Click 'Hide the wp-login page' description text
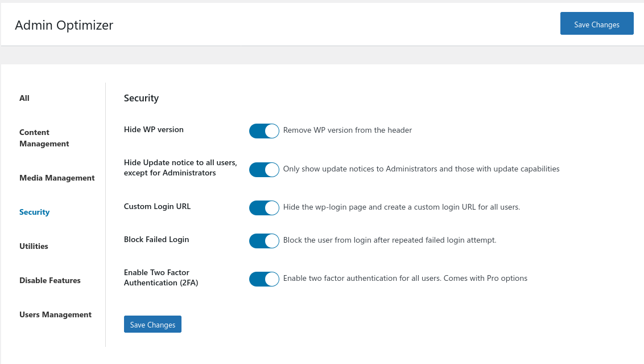The width and height of the screenshot is (644, 364). [402, 207]
